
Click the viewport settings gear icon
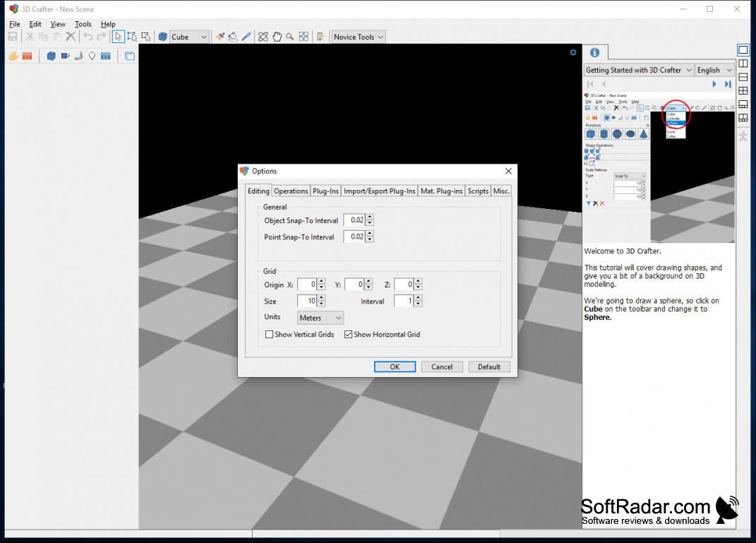tap(572, 52)
